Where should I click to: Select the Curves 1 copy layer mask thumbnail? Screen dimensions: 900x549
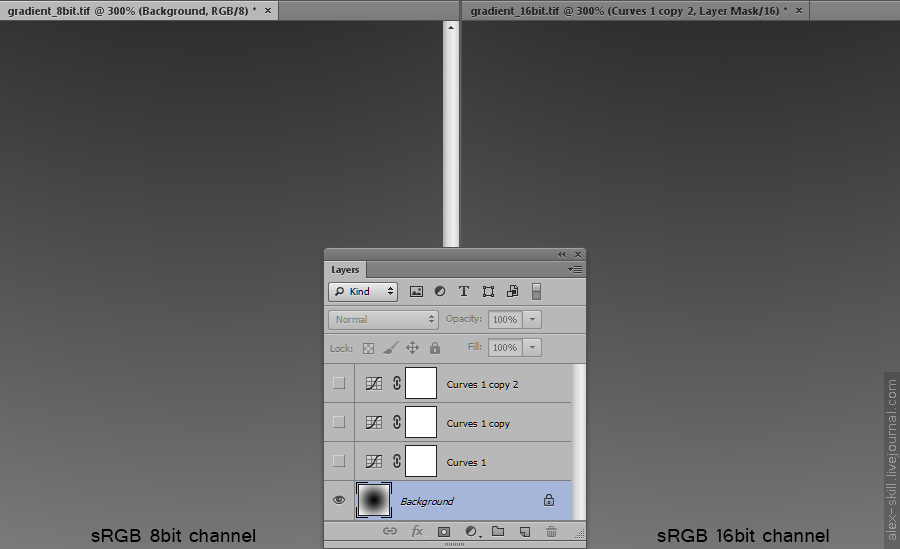point(421,422)
